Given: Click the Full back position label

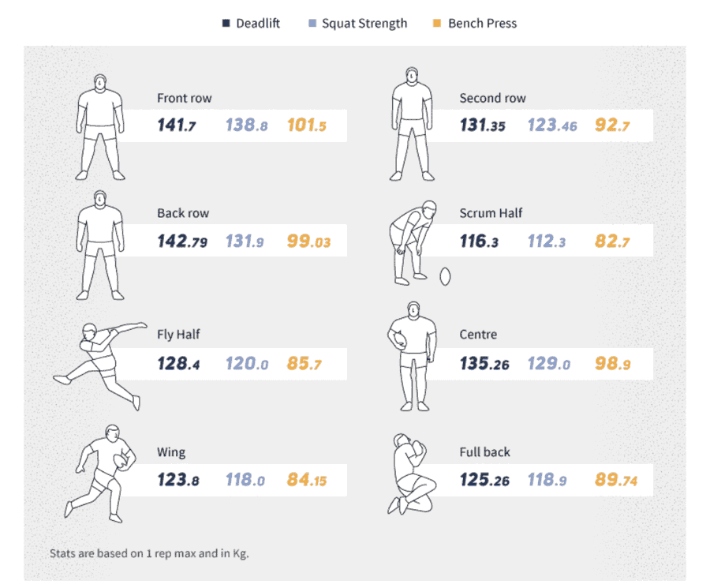Looking at the screenshot, I should click(x=485, y=452).
